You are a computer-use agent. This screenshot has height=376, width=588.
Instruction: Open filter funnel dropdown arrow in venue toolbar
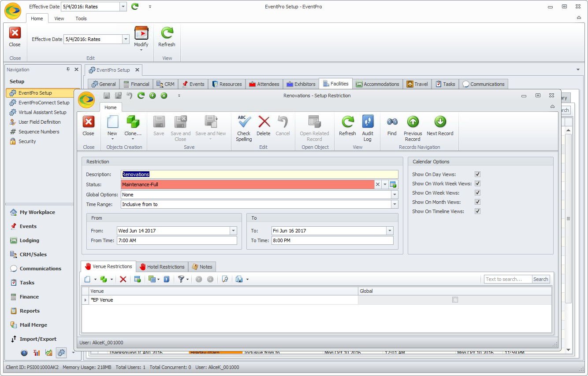point(187,279)
